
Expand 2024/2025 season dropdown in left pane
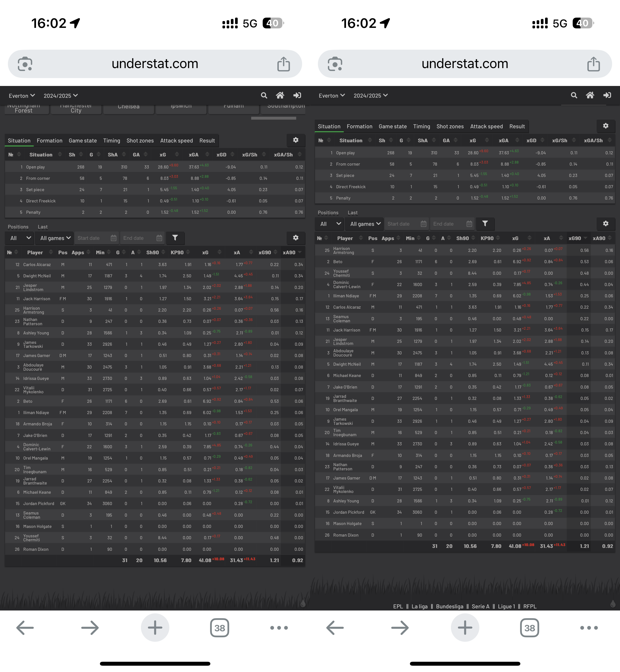click(x=61, y=96)
